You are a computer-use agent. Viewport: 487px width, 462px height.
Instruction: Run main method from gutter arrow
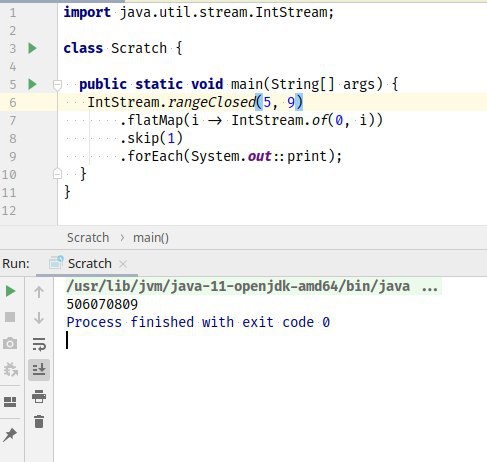click(32, 84)
